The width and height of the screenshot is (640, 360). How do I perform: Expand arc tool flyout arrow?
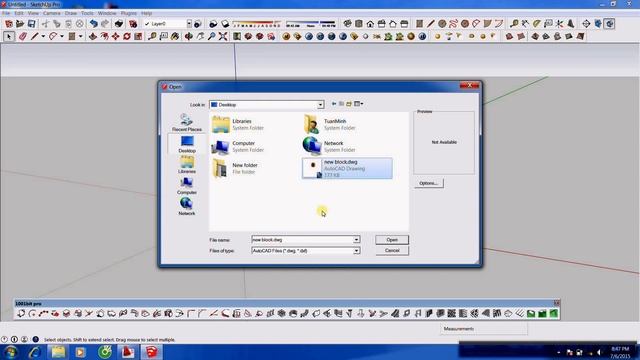point(62,36)
